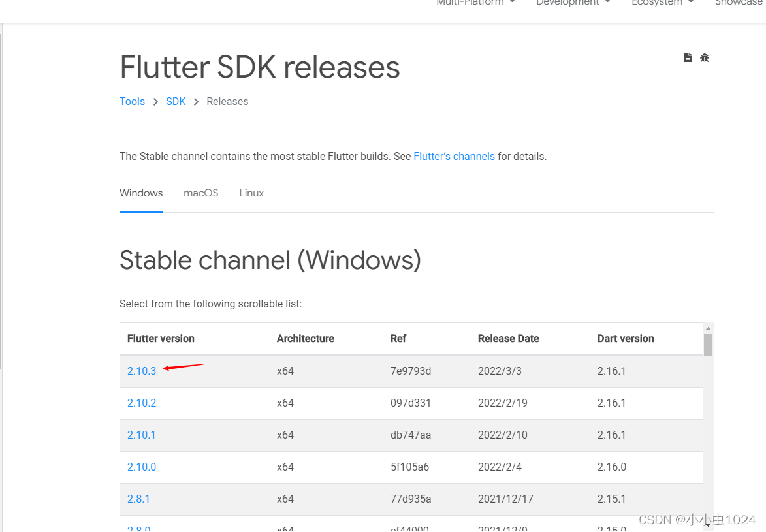
Task: Click the Architecture column header
Action: click(x=306, y=339)
